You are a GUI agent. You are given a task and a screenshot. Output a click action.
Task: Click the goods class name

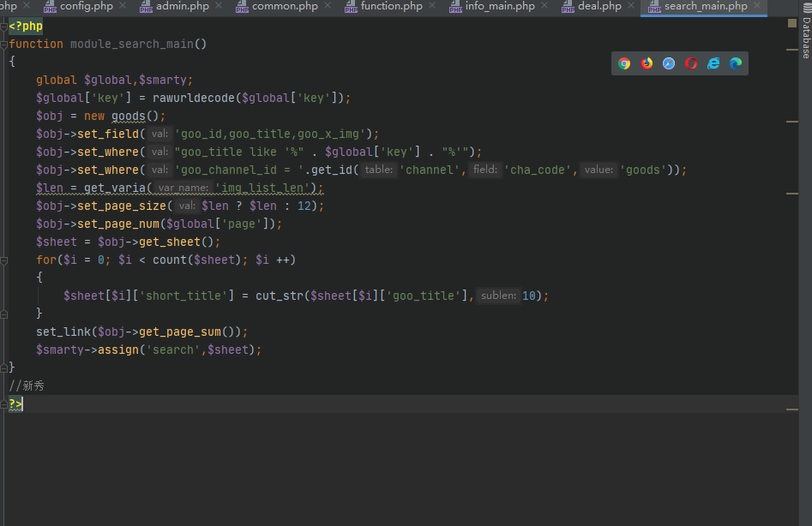click(129, 116)
